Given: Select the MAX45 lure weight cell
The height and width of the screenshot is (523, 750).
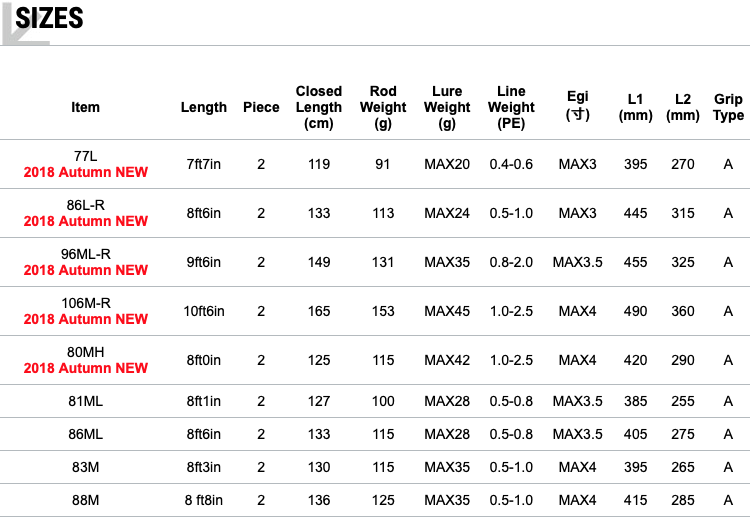Looking at the screenshot, I should (x=447, y=311).
